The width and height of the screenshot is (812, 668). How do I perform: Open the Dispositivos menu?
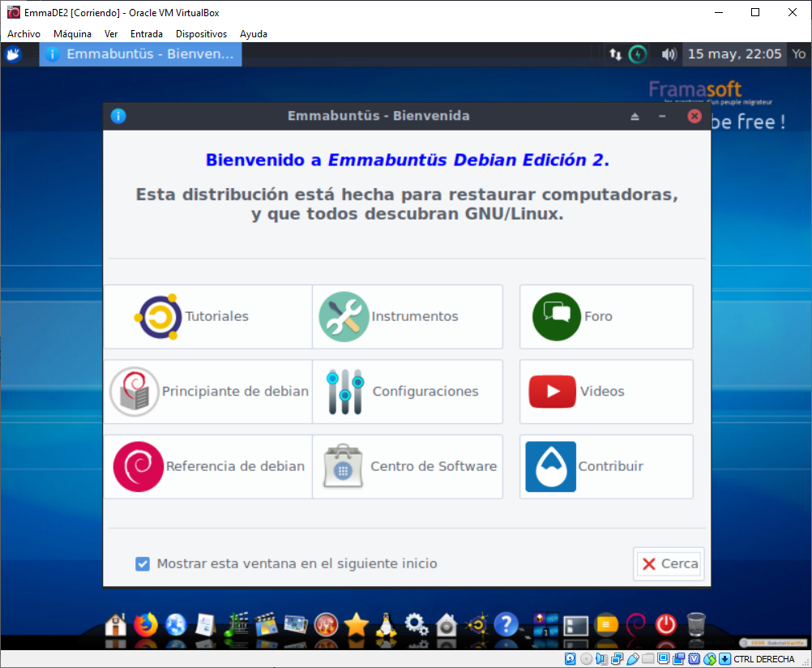[201, 34]
